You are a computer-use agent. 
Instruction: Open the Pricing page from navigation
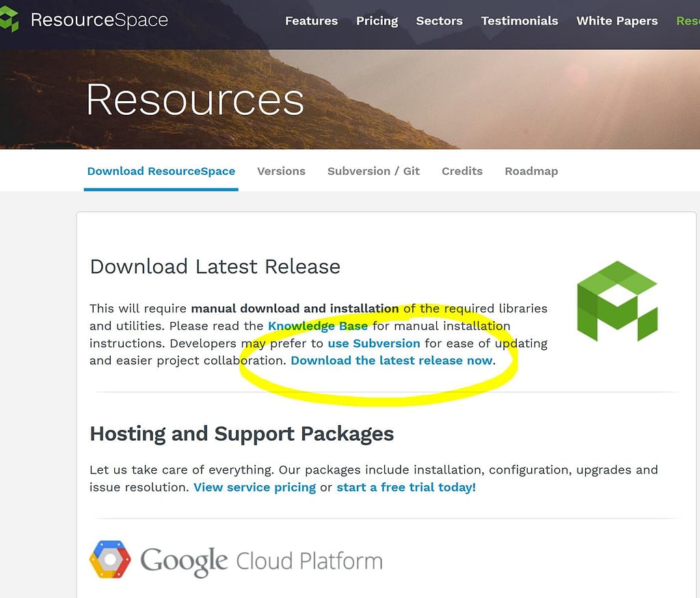point(377,21)
